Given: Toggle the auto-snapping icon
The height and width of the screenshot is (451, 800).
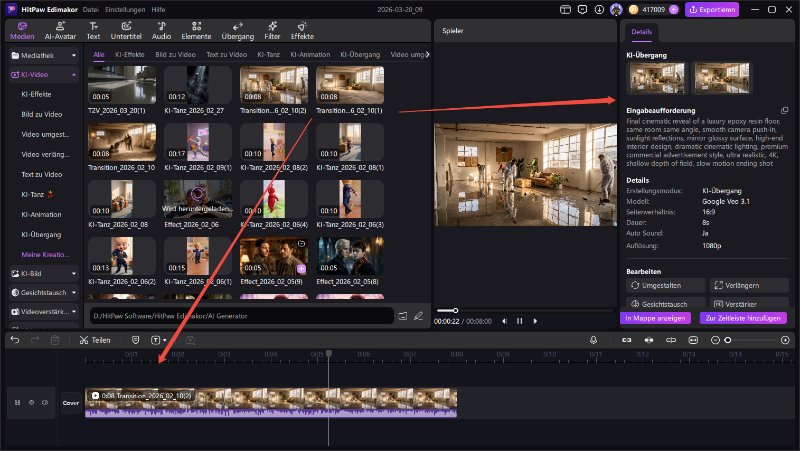Looking at the screenshot, I should coord(649,340).
